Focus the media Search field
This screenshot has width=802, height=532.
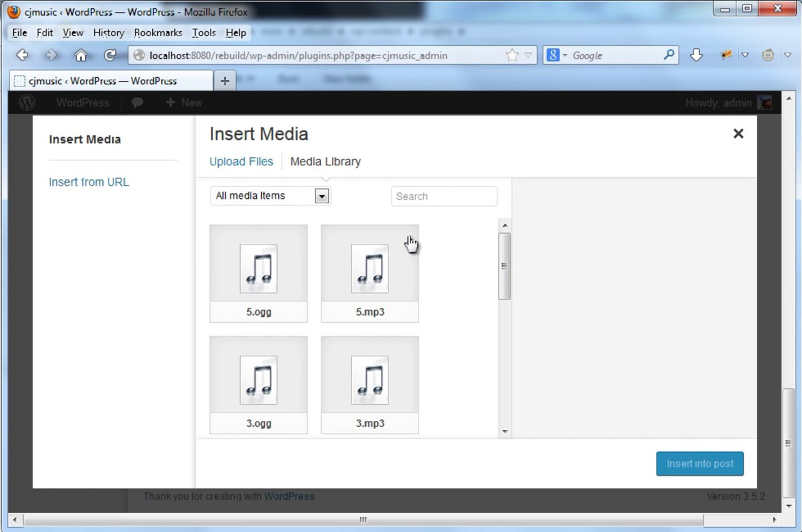pos(444,196)
